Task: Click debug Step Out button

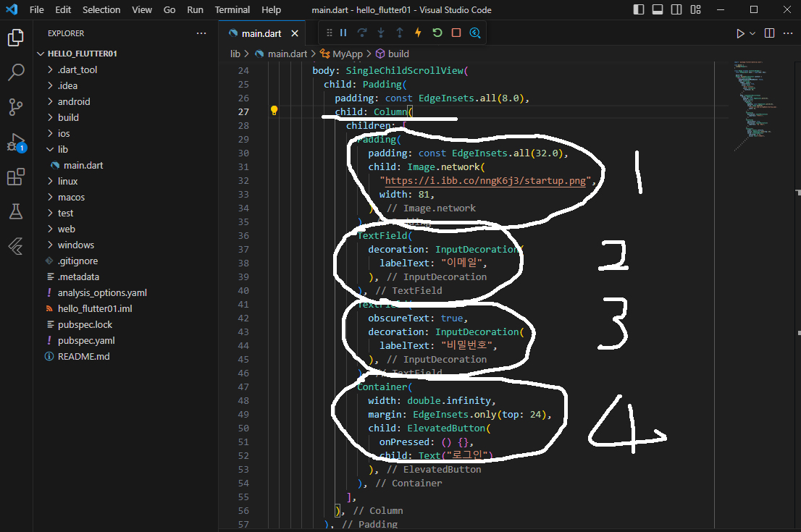Action: pyautogui.click(x=400, y=33)
